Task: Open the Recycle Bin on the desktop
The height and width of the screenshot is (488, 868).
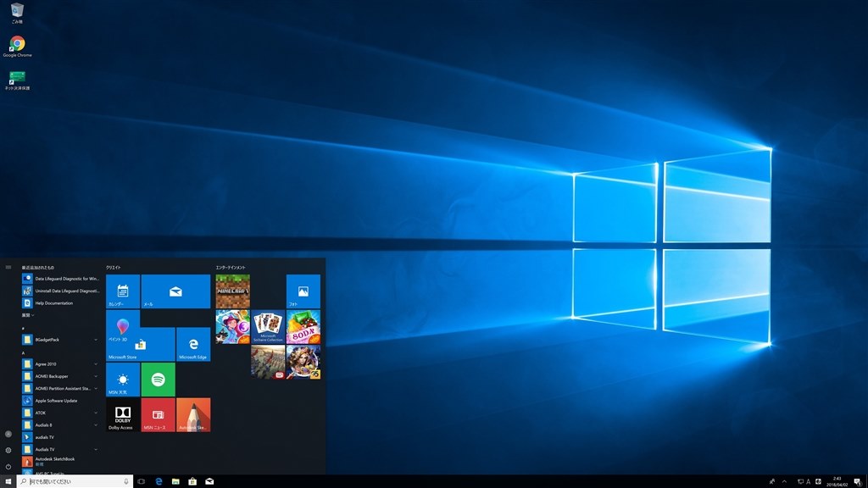Action: [x=17, y=14]
